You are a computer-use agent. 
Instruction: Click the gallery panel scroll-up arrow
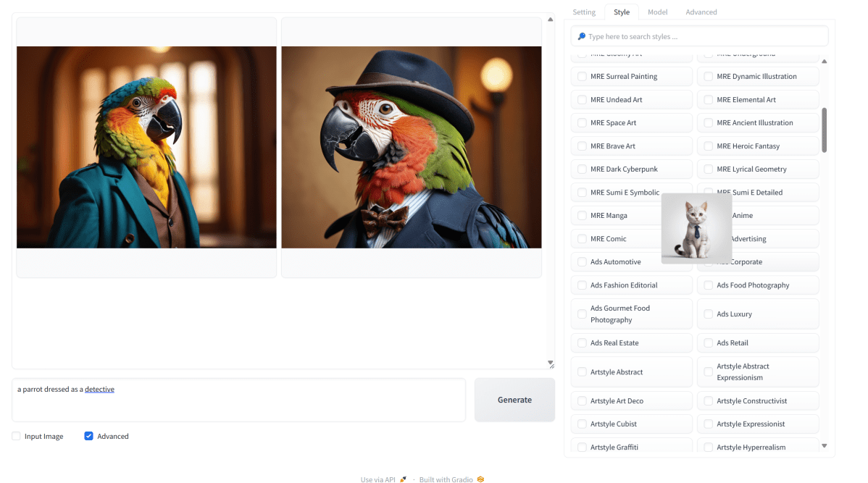click(550, 20)
